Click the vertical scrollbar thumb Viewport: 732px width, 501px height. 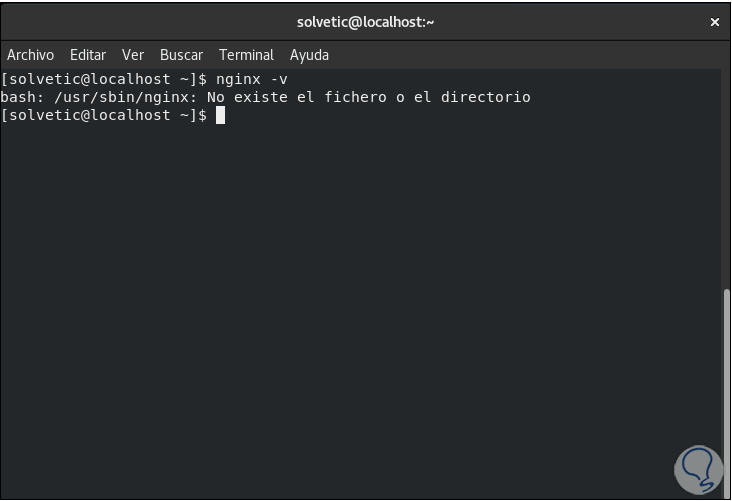click(x=725, y=390)
